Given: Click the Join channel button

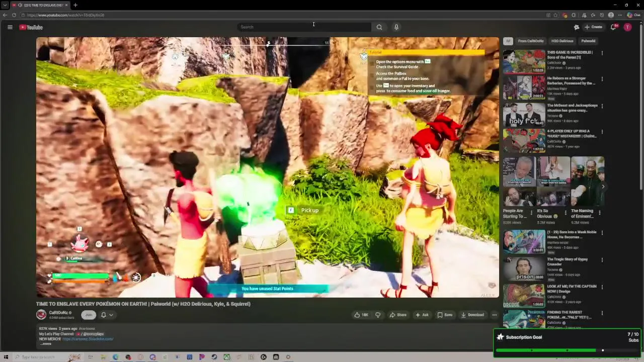Looking at the screenshot, I should pyautogui.click(x=89, y=315).
